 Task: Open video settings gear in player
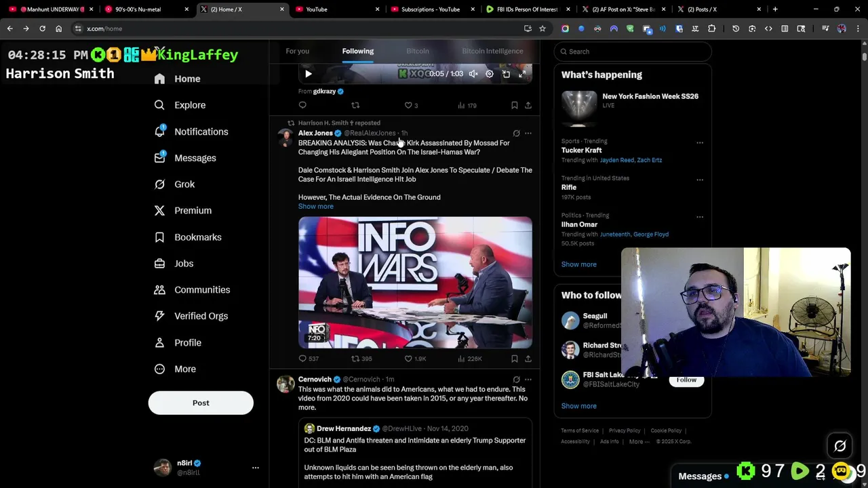pyautogui.click(x=490, y=74)
